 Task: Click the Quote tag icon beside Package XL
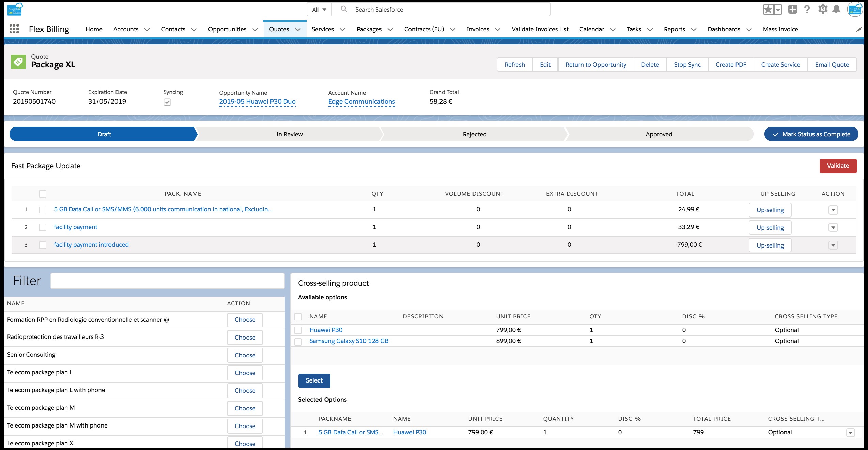19,62
